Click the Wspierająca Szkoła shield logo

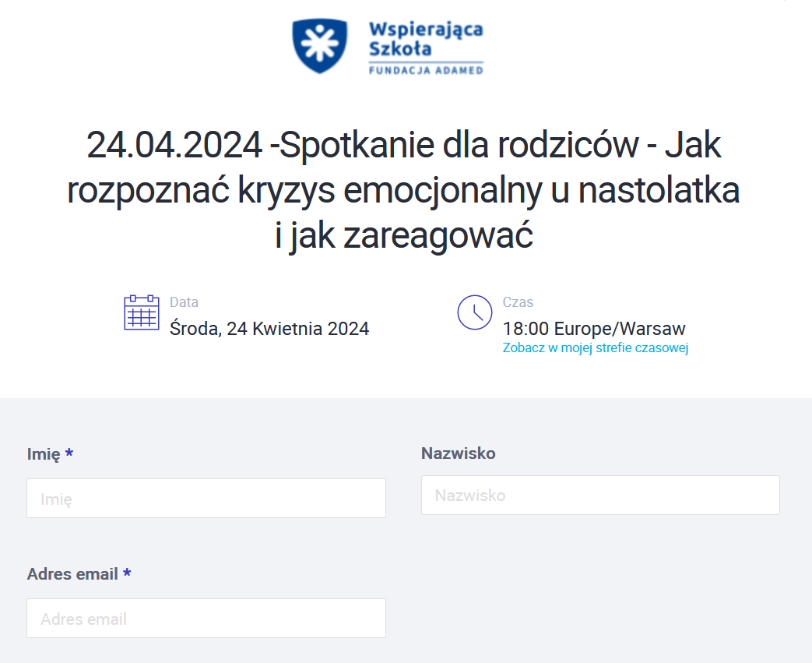coord(319,46)
